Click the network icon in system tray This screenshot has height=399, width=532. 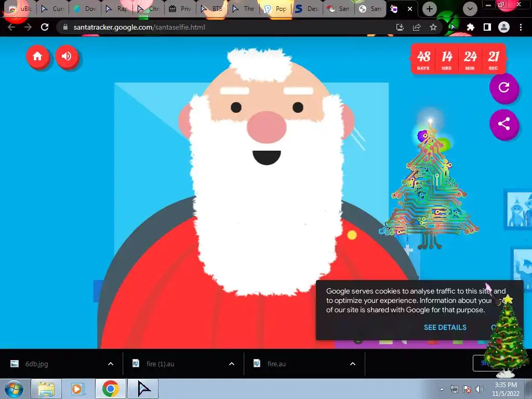[454, 389]
